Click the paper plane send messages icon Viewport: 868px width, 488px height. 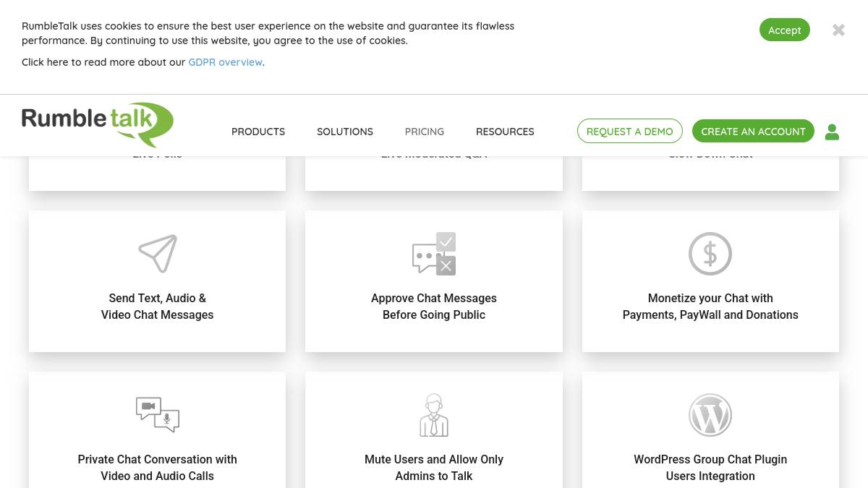click(x=158, y=254)
